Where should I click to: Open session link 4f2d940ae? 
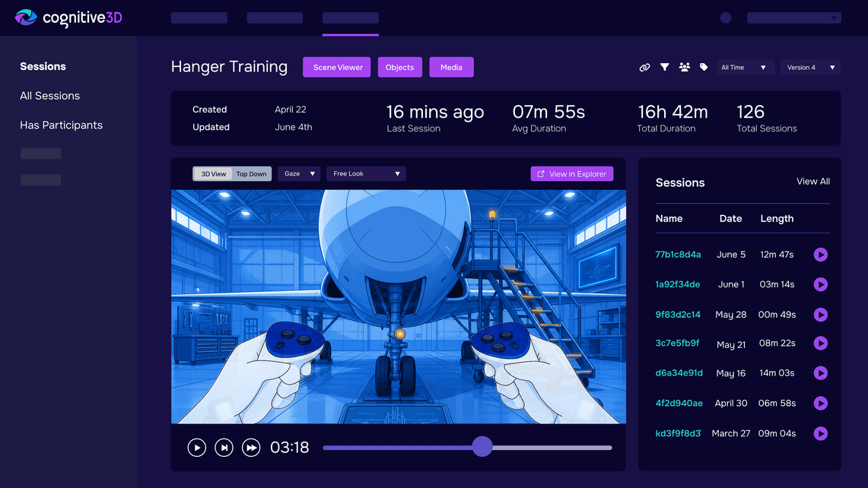click(679, 404)
